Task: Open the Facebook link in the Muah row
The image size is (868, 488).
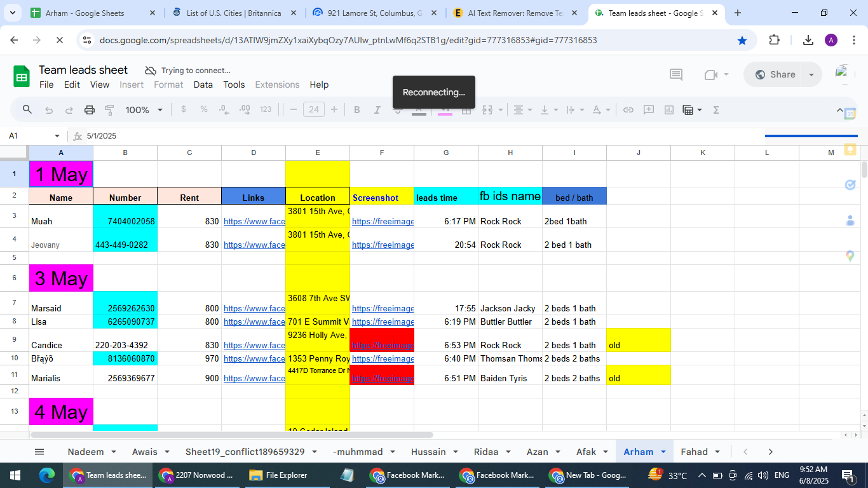Action: point(254,221)
